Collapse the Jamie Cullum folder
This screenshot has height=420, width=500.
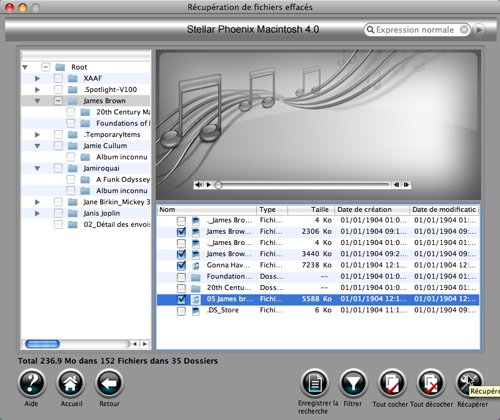tap(37, 146)
